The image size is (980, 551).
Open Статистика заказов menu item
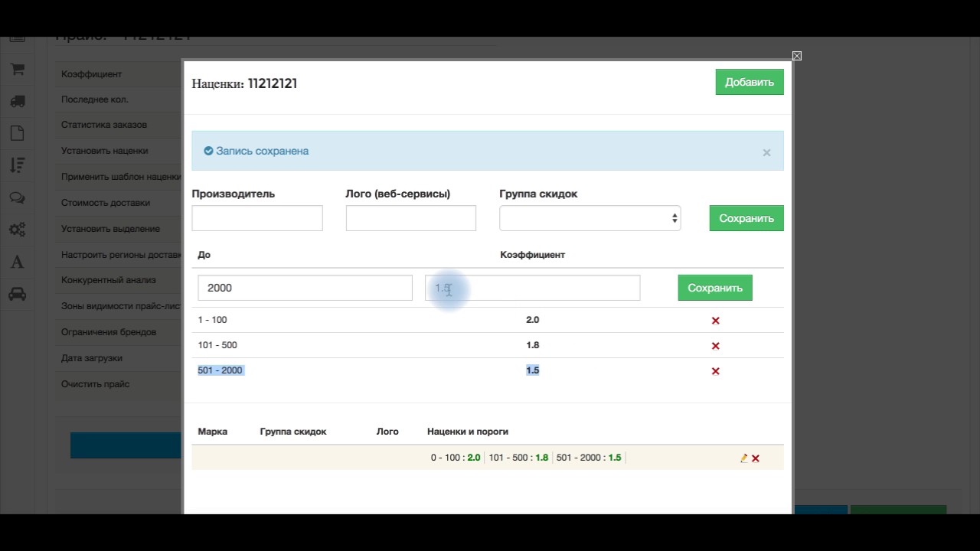(104, 125)
